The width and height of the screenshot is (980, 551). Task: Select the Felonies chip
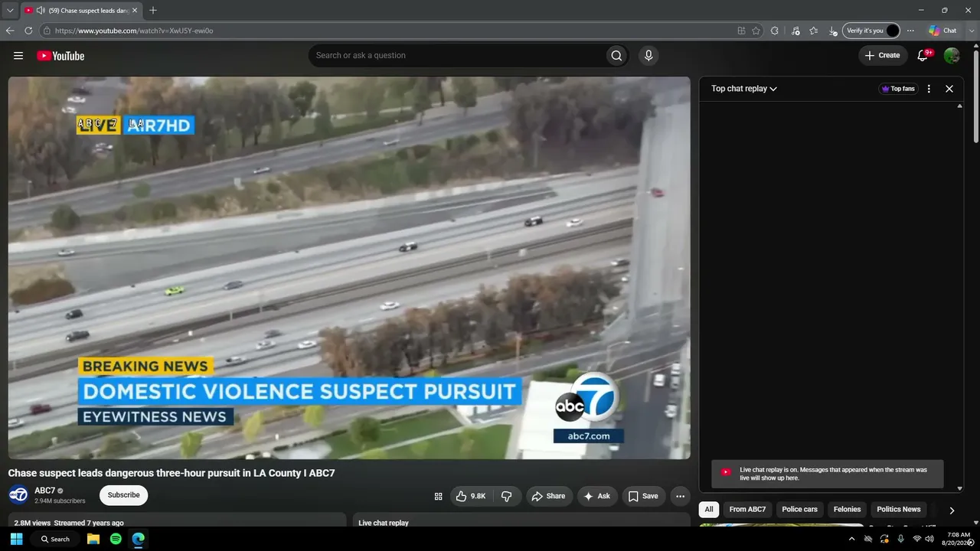847,510
